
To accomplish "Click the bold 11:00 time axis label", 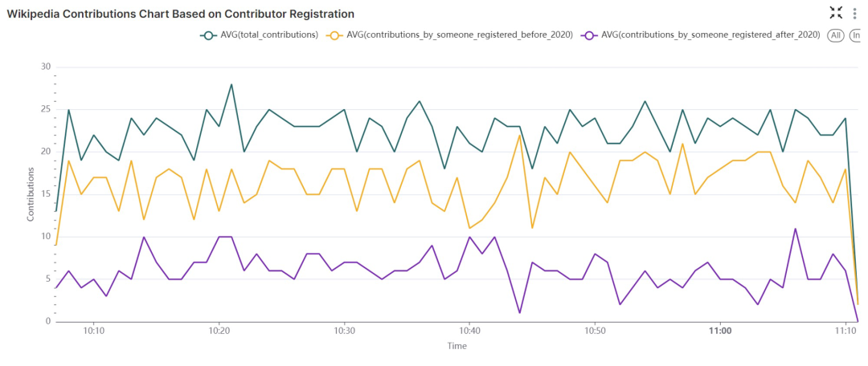I will (x=720, y=331).
